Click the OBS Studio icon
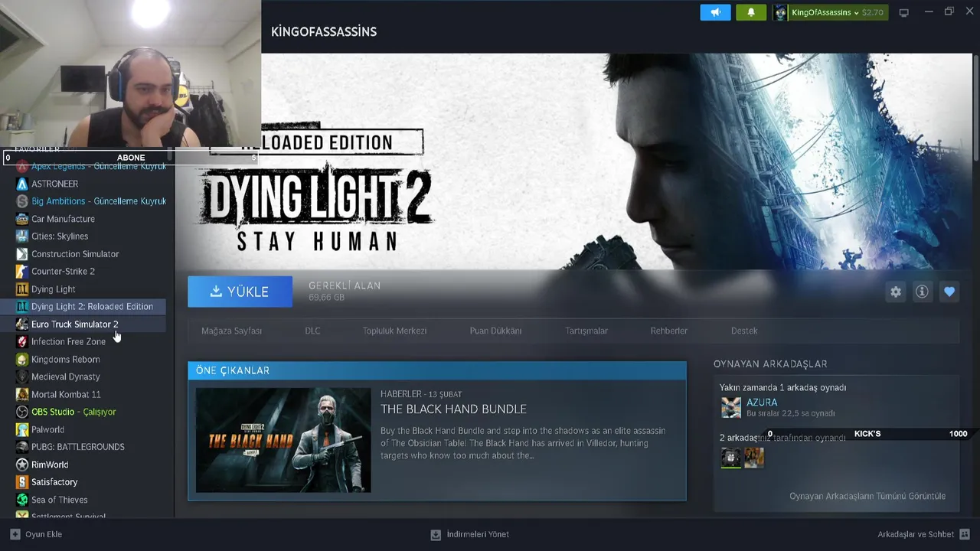The width and height of the screenshot is (980, 551). [x=22, y=412]
